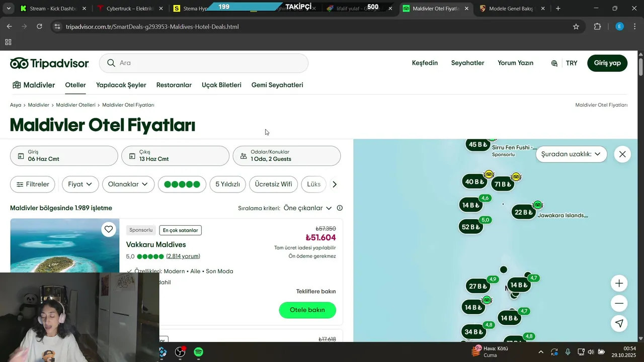Show hidden system tray icons

click(x=541, y=352)
